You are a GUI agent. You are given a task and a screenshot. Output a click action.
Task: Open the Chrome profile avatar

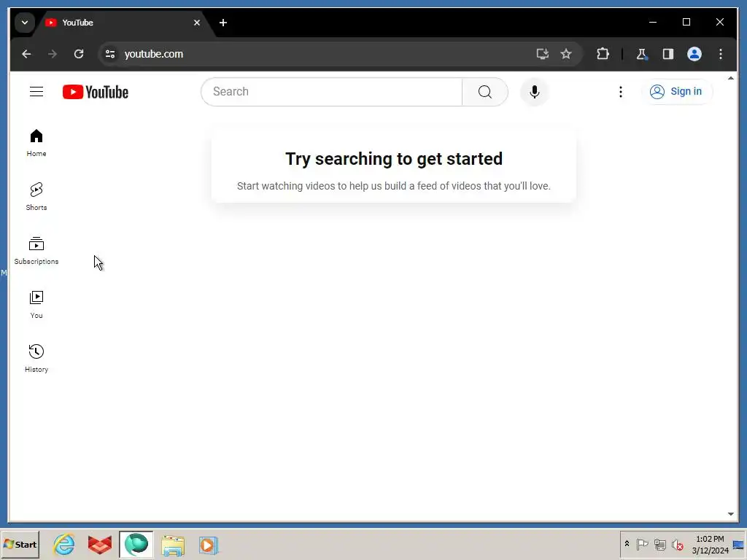coord(694,54)
